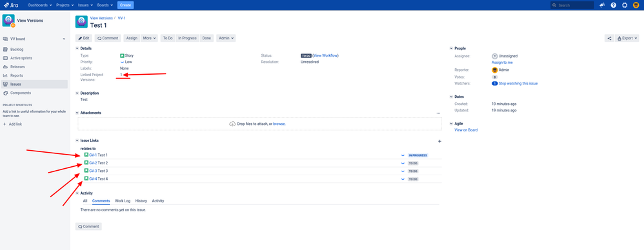
Task: Collapse the People section
Action: tap(451, 48)
